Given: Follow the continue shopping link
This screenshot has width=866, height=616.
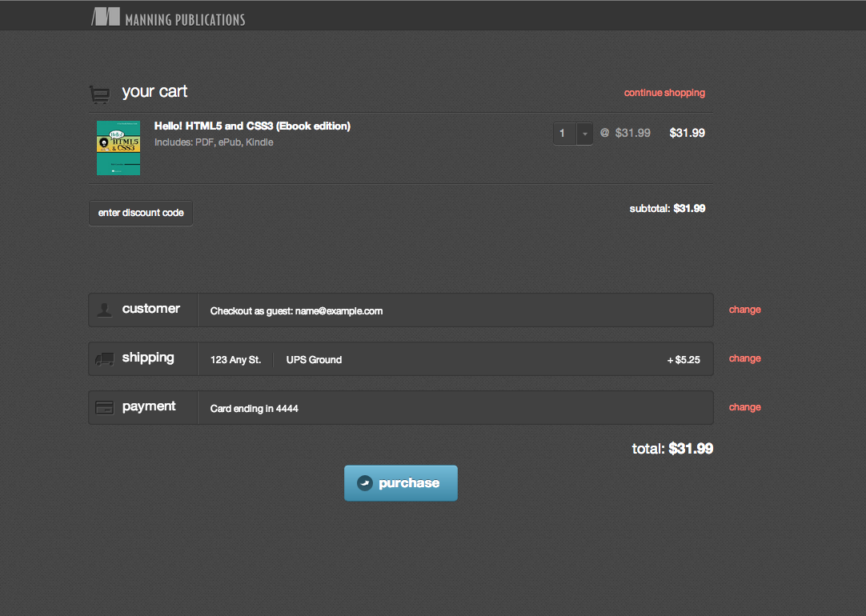Looking at the screenshot, I should [664, 93].
